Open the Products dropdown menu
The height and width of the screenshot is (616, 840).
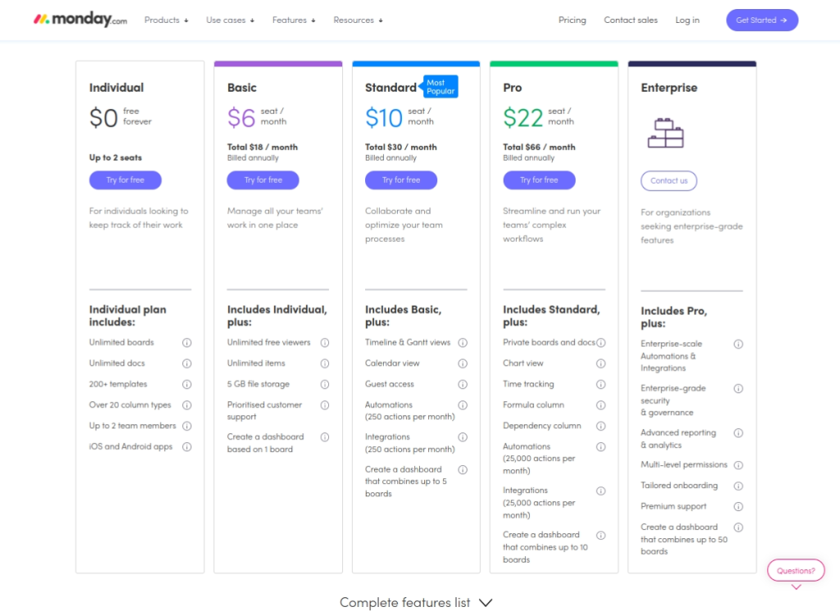167,20
